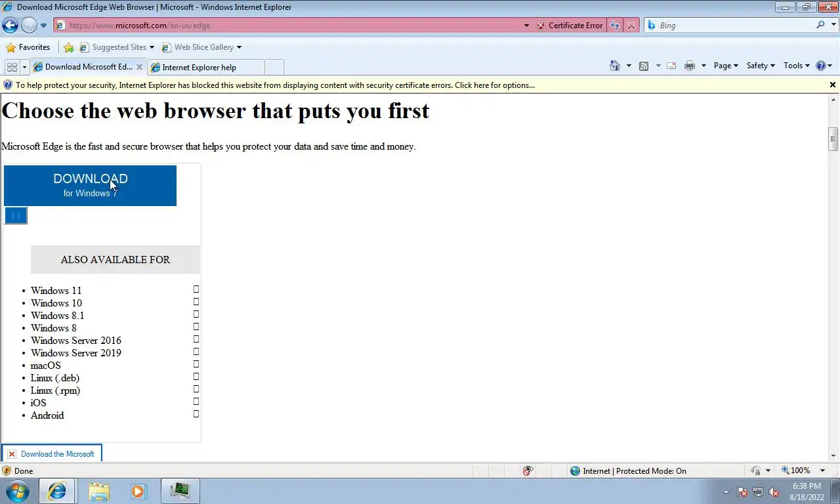Click the box icon beside iOS
Image resolution: width=840 pixels, height=504 pixels.
coord(196,402)
